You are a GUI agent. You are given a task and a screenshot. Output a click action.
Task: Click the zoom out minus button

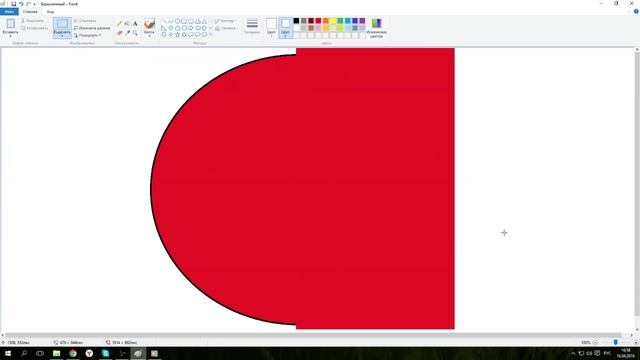click(x=595, y=342)
